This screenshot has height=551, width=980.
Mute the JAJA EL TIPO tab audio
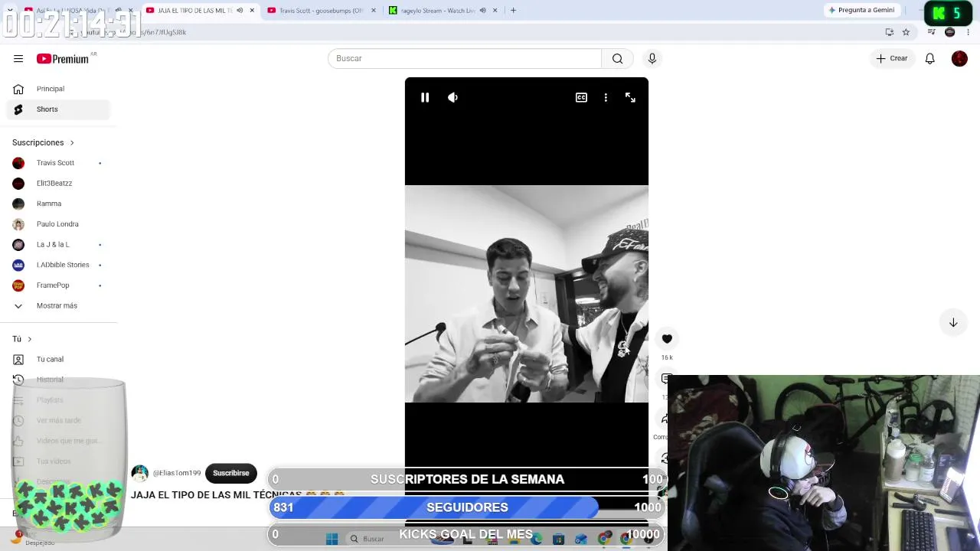pos(240,11)
